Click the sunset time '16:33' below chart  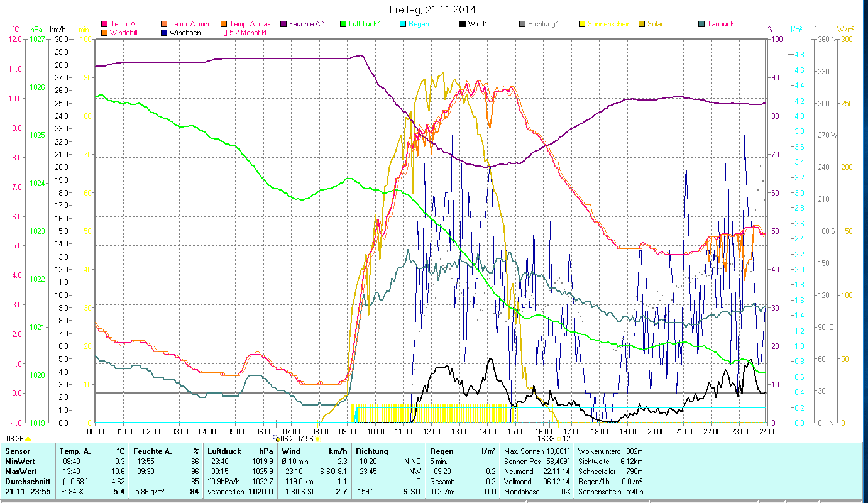pyautogui.click(x=546, y=439)
